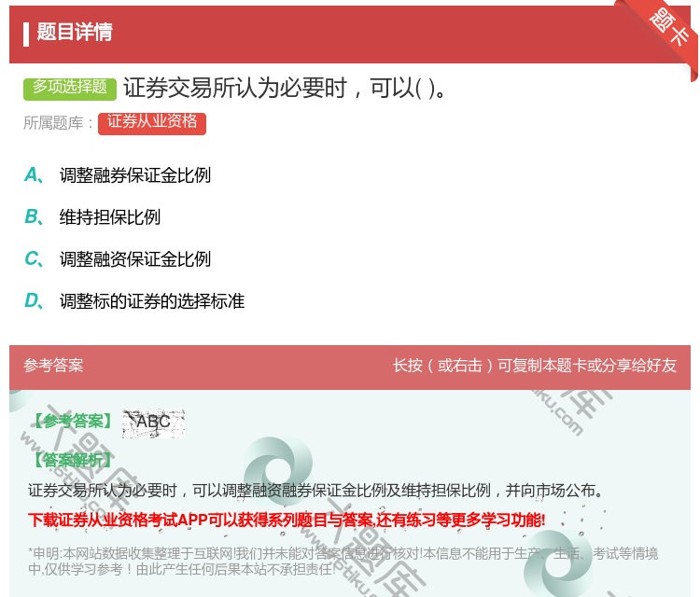
Task: Select option B 维持担保比例
Action: tap(92, 216)
